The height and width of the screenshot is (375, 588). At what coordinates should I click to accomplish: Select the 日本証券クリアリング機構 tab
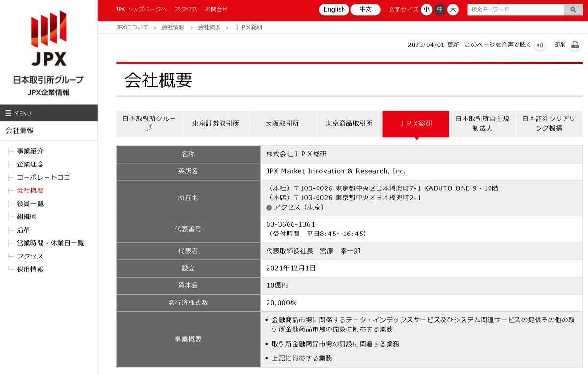click(549, 124)
